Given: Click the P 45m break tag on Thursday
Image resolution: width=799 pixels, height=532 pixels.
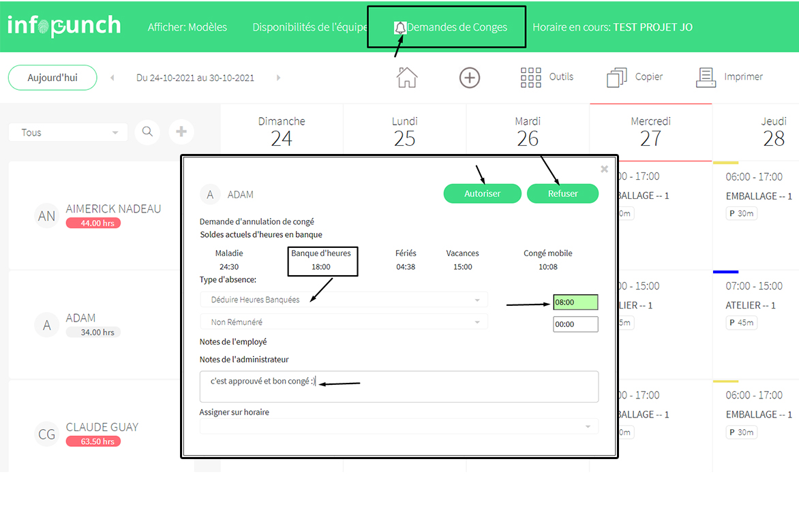Looking at the screenshot, I should (x=742, y=322).
